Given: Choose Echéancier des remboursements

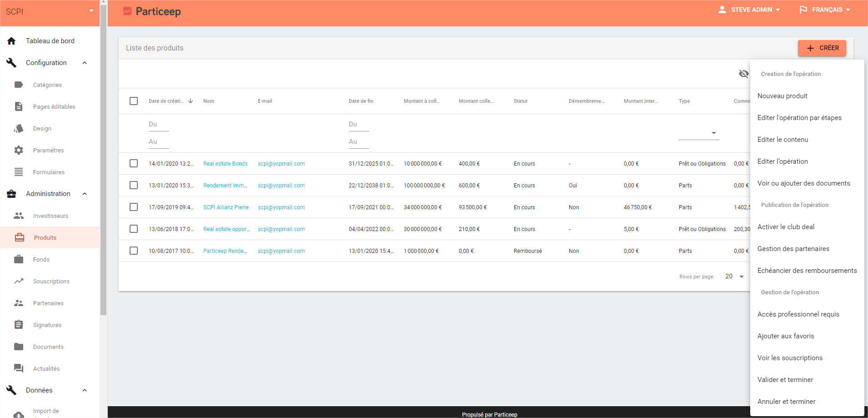Looking at the screenshot, I should point(807,271).
